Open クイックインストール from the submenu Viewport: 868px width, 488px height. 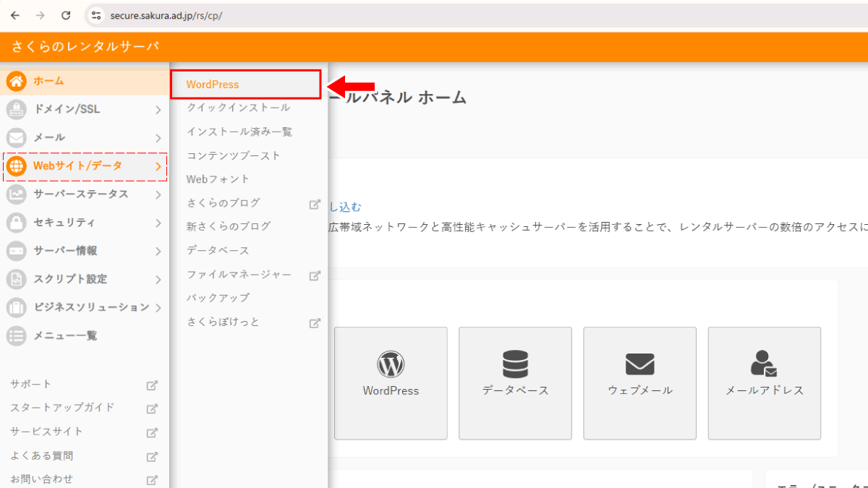238,108
